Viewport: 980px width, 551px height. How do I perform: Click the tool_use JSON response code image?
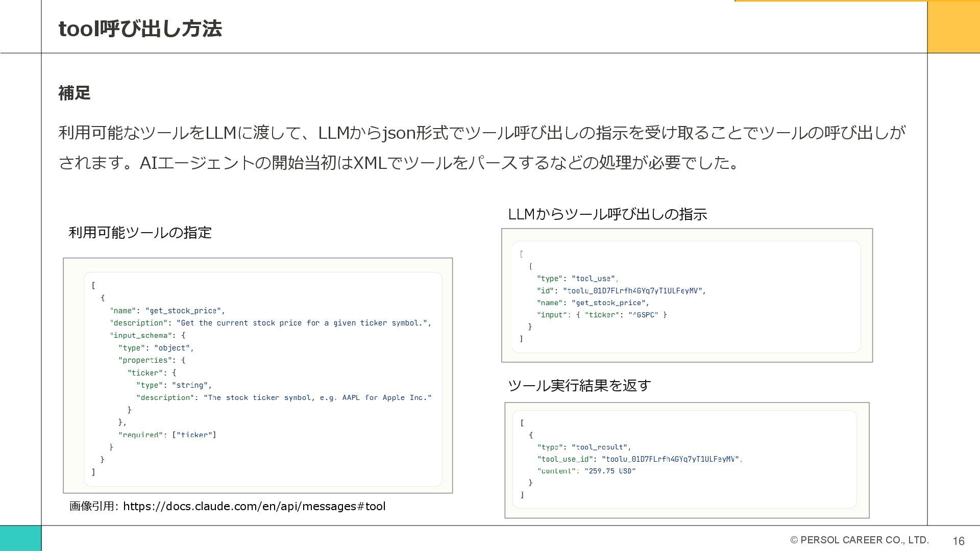tap(687, 295)
